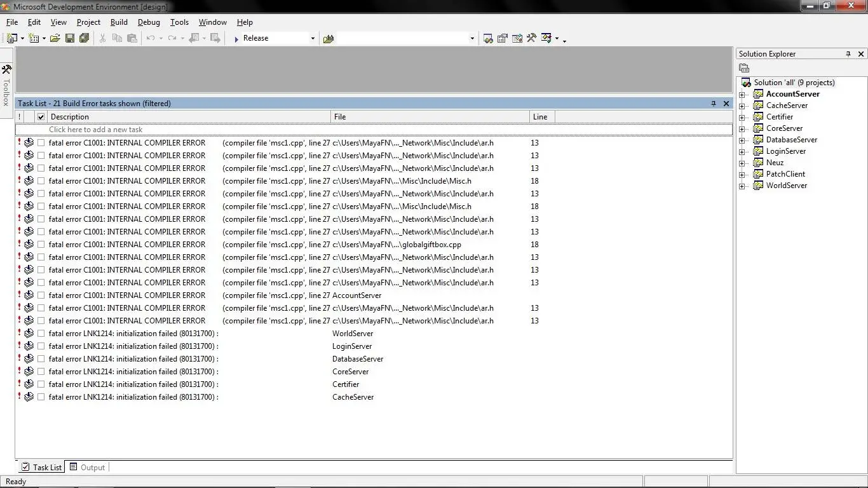Check the WorldServer LNK1214 task checkbox
Image resolution: width=868 pixels, height=488 pixels.
coord(41,334)
